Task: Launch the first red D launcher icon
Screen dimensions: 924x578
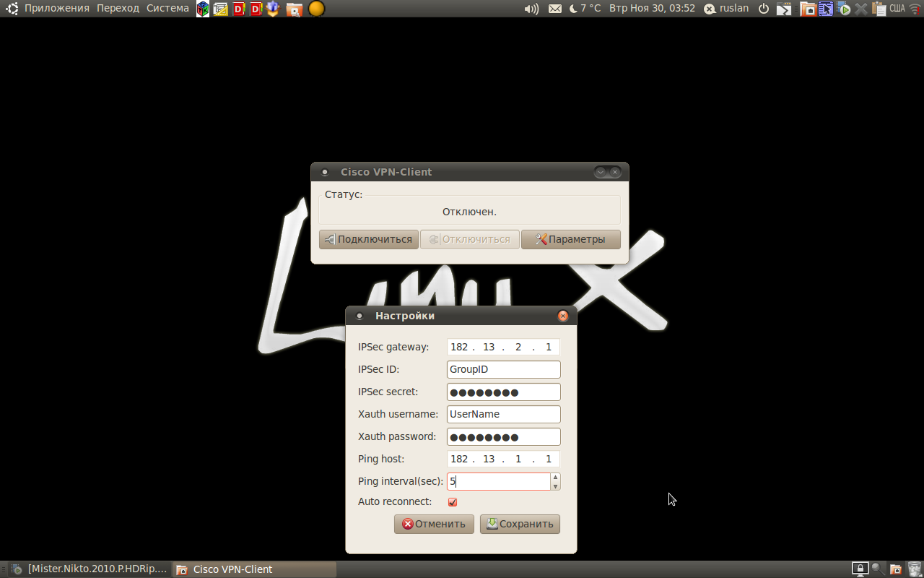Action: (x=238, y=9)
